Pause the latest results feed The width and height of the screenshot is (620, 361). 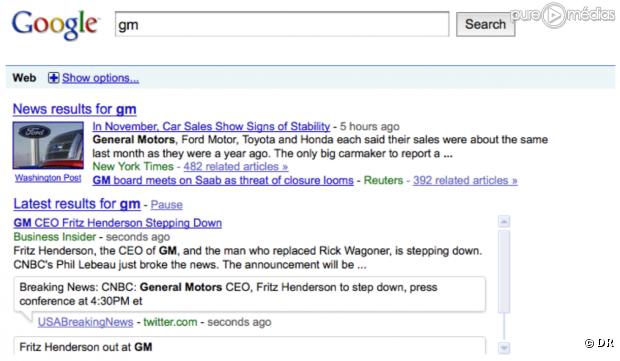pos(166,205)
